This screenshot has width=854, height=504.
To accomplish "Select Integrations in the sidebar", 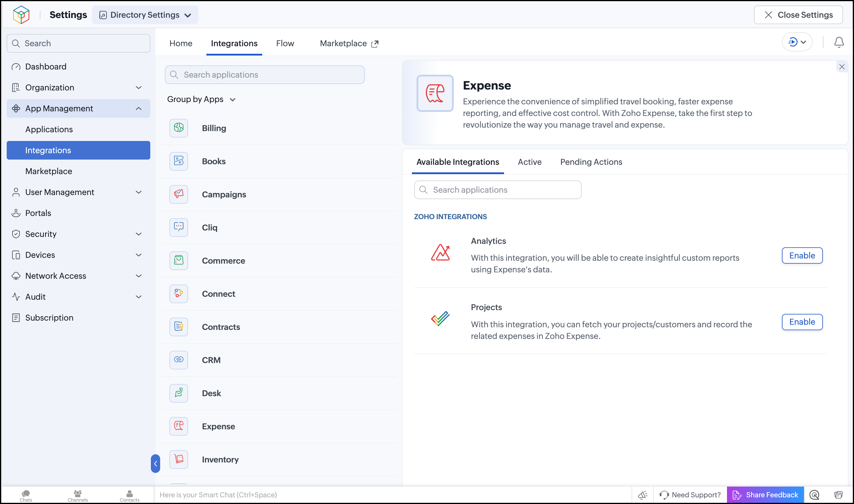I will coord(78,150).
